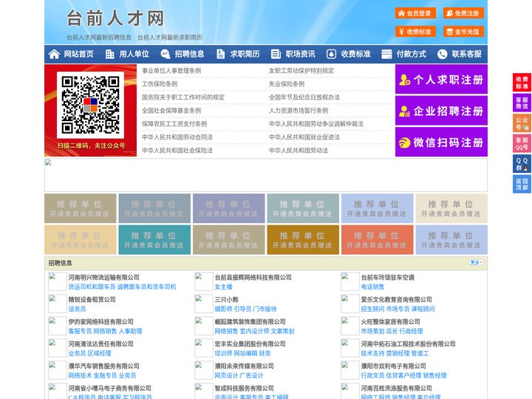Click the dark-orange 推荐单位 ad tile
Image resolution: width=532 pixels, height=399 pixels.
click(x=303, y=239)
